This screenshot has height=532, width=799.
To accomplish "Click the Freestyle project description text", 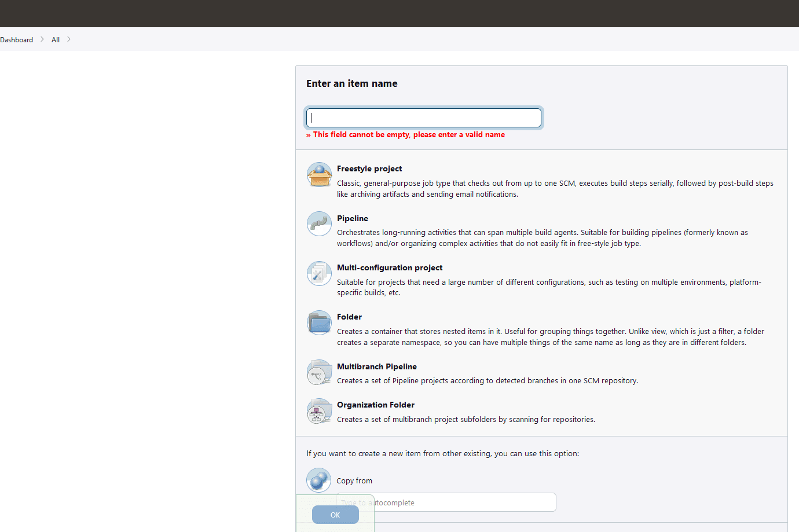I will click(555, 189).
